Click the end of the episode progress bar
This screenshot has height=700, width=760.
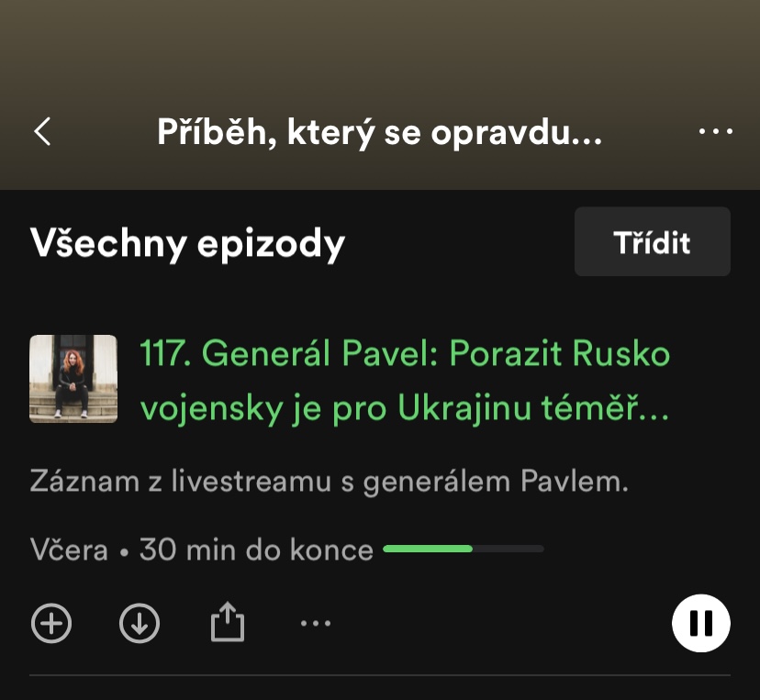(542, 549)
